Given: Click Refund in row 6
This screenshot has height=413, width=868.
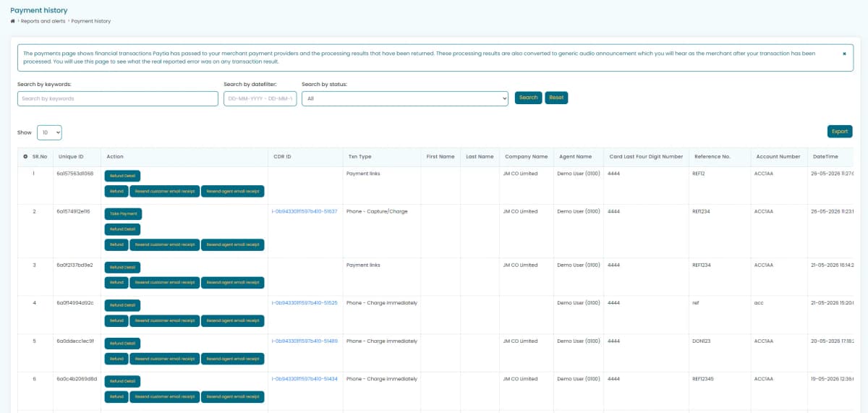Looking at the screenshot, I should coord(116,397).
